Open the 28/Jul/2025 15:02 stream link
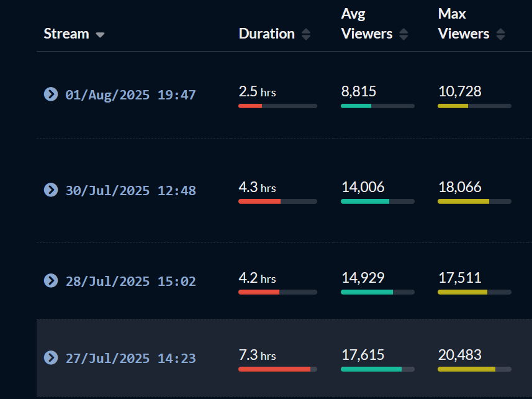532x399 pixels. (x=130, y=281)
